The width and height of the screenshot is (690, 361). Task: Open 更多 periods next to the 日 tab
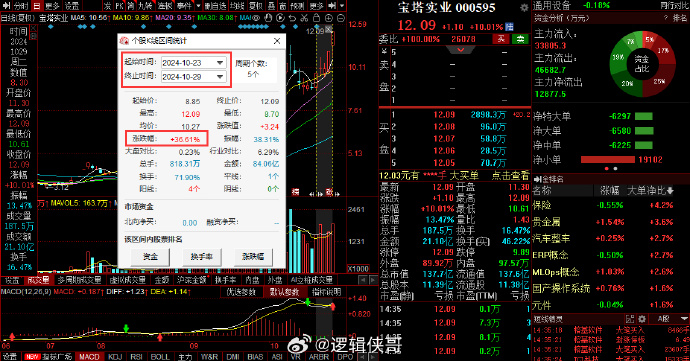(52, 6)
